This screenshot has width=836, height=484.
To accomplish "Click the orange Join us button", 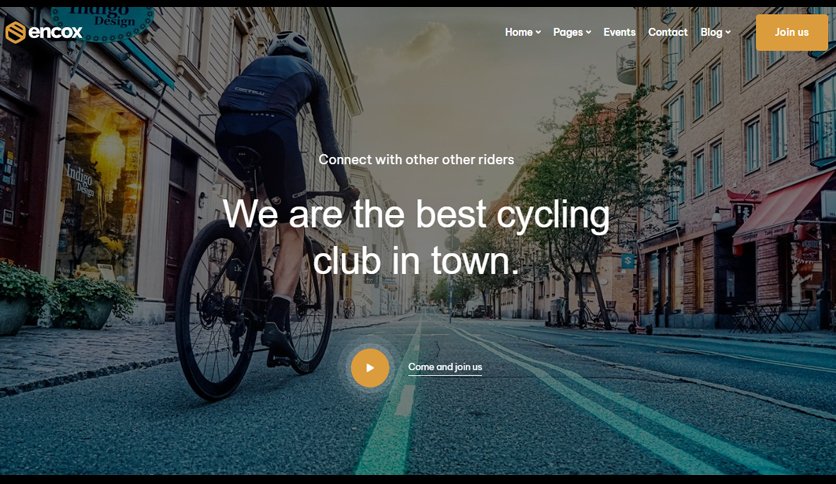I will coord(792,33).
